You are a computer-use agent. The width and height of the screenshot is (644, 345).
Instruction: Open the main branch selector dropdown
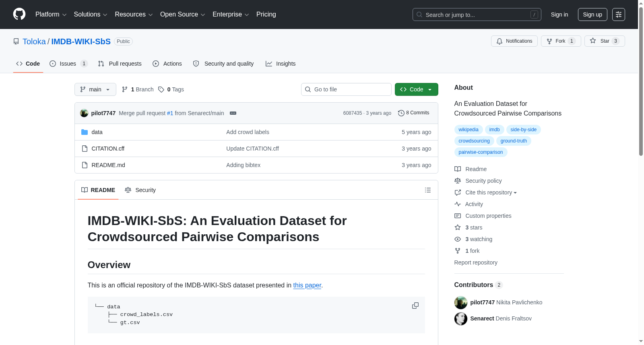point(95,89)
